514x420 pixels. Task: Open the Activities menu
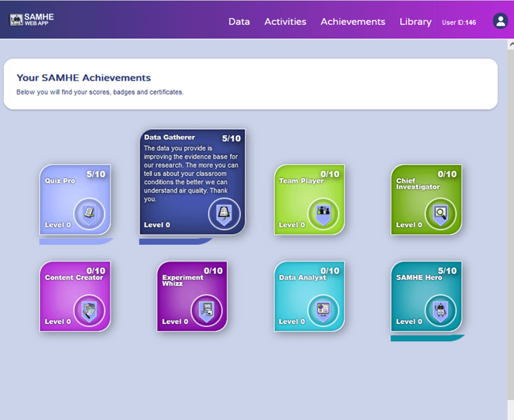pyautogui.click(x=285, y=21)
